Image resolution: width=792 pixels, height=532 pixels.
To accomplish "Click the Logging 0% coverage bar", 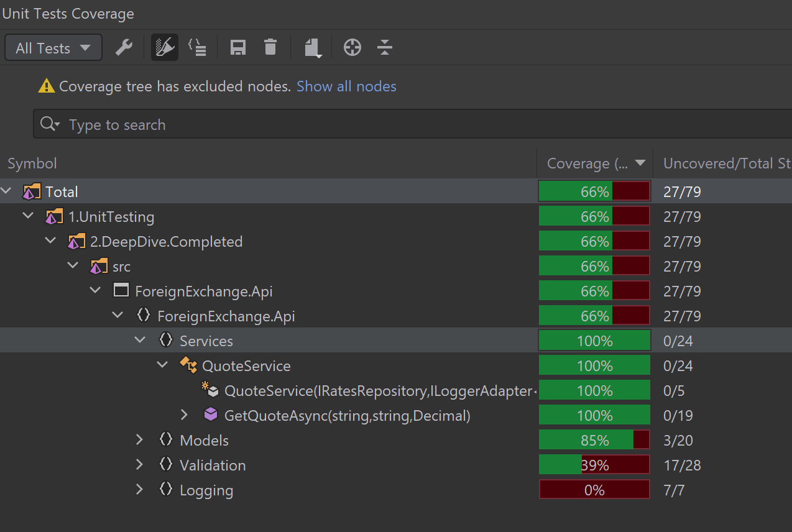I will [x=594, y=490].
